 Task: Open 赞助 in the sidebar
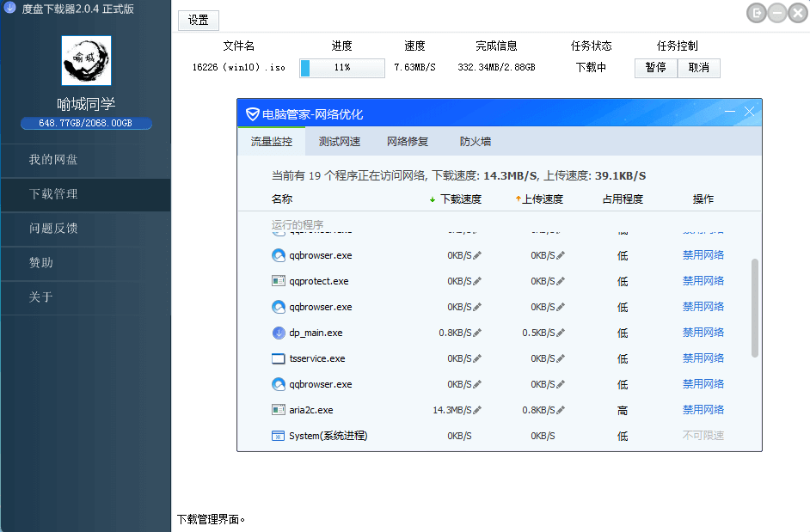[86, 263]
